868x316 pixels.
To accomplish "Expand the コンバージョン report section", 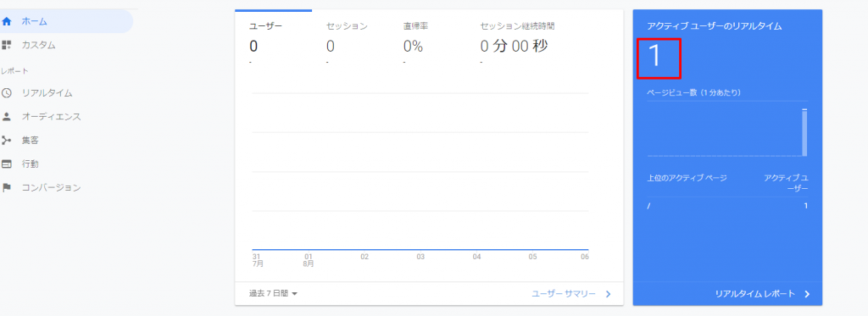I will (x=52, y=187).
